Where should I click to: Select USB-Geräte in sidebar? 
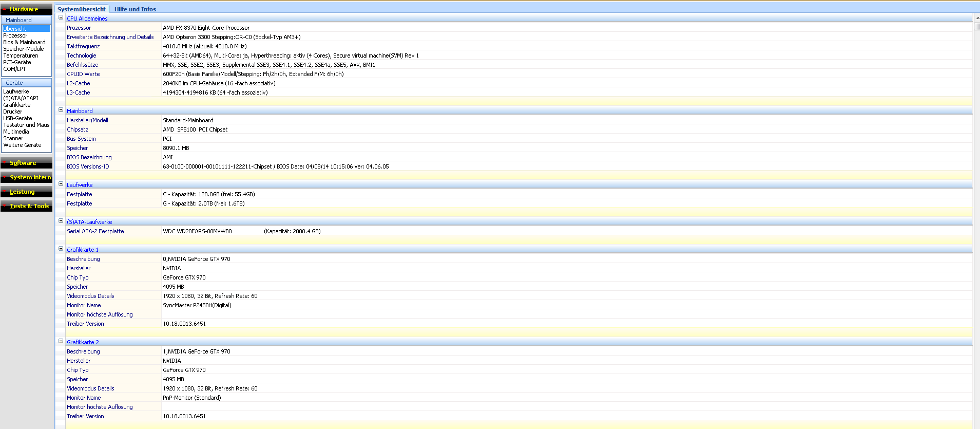click(x=17, y=118)
